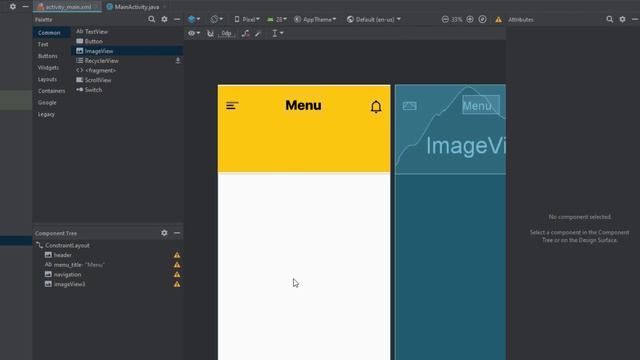The image size is (640, 360).
Task: Select ConstraintLayout in Component Tree
Action: 67,245
